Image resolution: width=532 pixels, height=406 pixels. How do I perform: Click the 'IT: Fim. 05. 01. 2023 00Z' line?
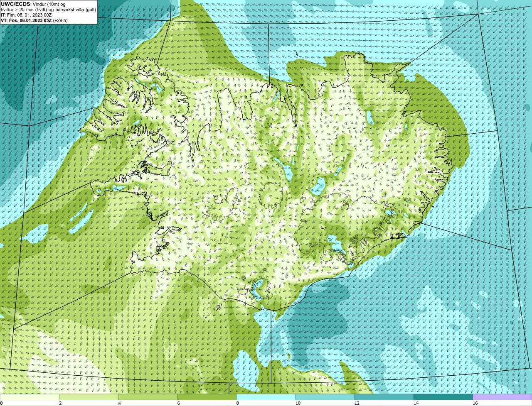(x=26, y=15)
